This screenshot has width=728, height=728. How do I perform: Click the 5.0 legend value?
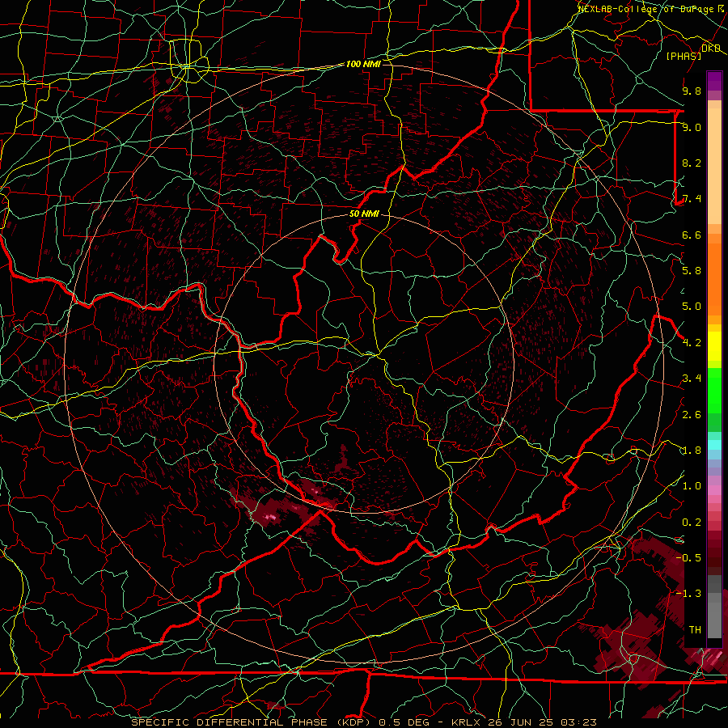[692, 307]
